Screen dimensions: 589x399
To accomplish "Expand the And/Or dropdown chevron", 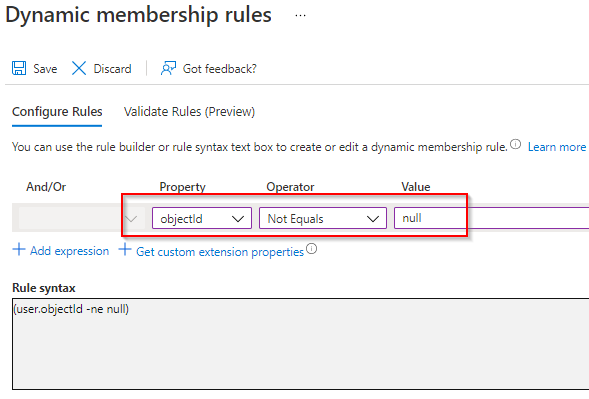I will (131, 219).
